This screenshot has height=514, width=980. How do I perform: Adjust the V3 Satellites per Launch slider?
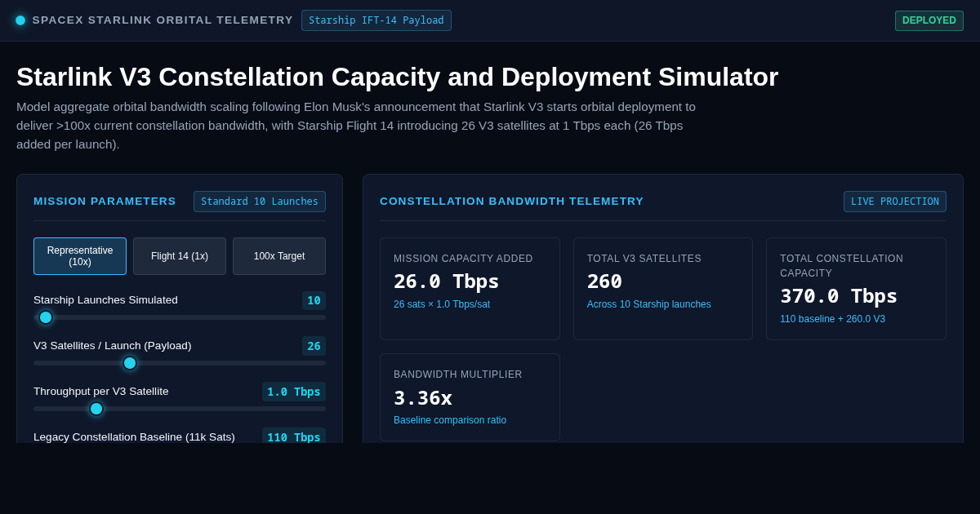pyautogui.click(x=180, y=363)
